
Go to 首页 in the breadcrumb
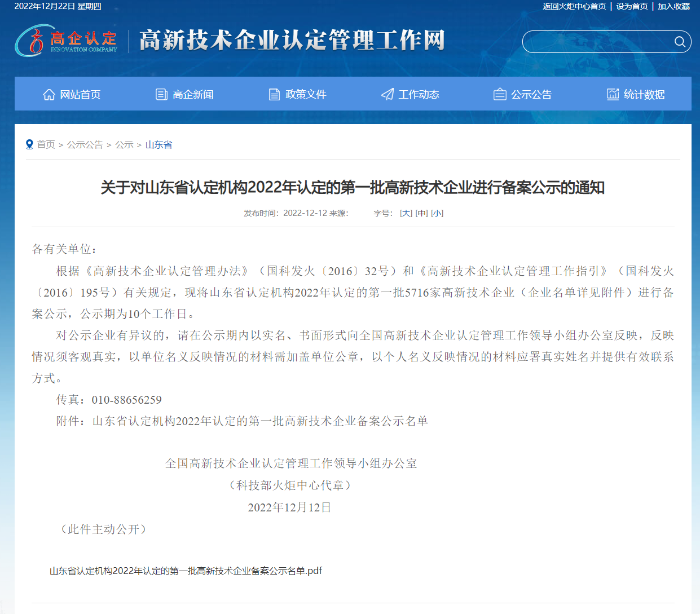(x=46, y=145)
